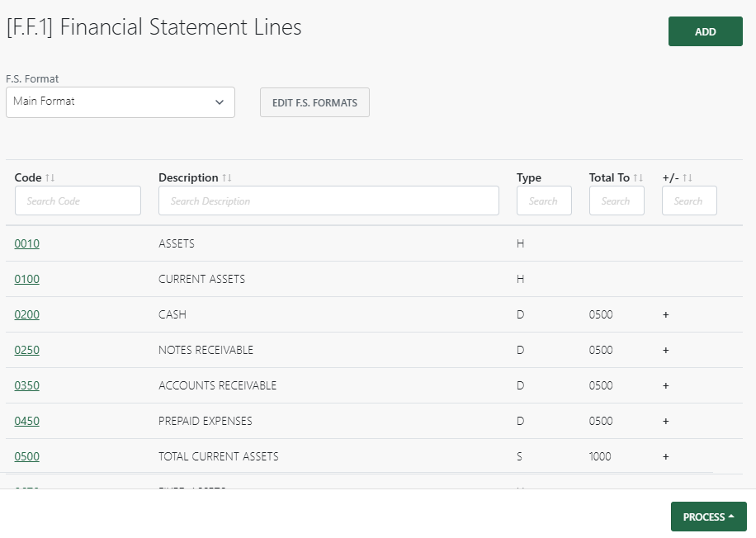Expand the PROCESS button options

(708, 516)
